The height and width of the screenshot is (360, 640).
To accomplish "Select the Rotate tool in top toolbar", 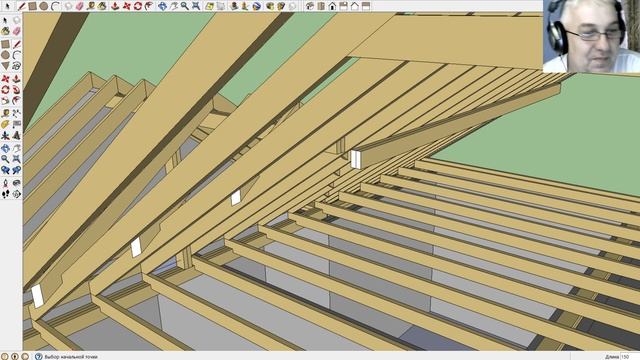I will [138, 6].
